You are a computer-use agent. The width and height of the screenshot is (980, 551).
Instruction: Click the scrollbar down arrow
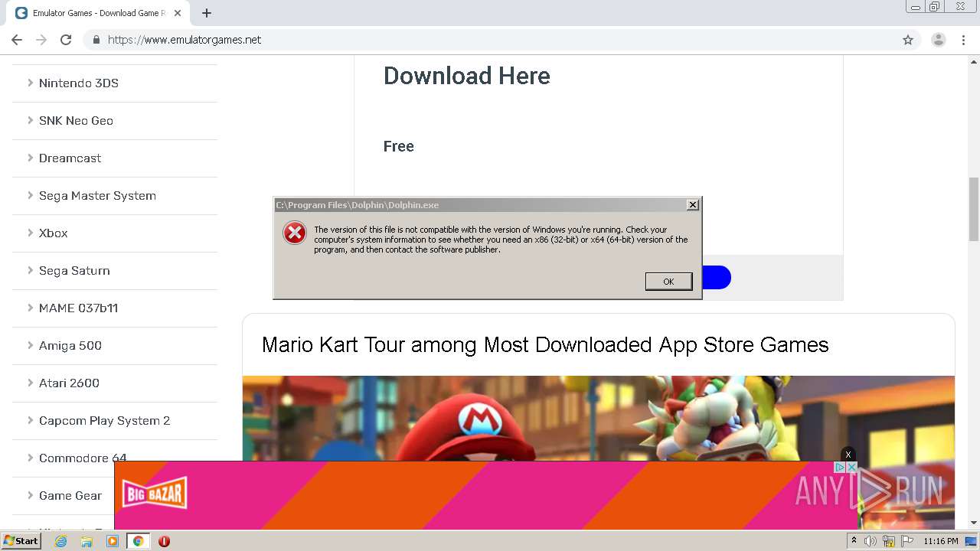974,523
